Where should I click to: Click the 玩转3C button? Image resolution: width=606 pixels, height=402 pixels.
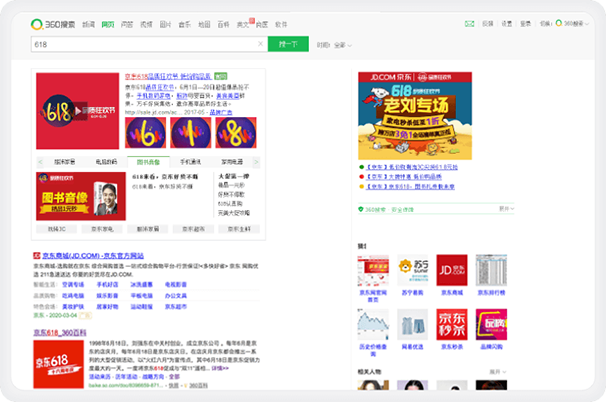[x=57, y=229]
